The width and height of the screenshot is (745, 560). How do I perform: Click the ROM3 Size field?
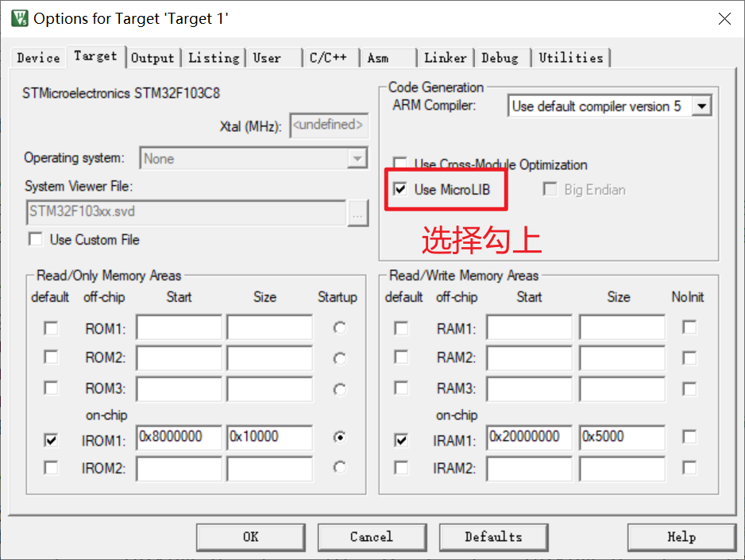[269, 389]
